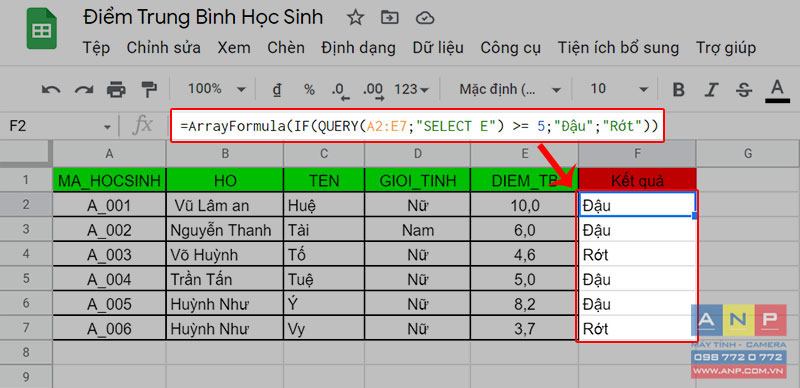The width and height of the screenshot is (800, 388).
Task: Select cell containing Trần Tấn
Action: click(x=225, y=279)
